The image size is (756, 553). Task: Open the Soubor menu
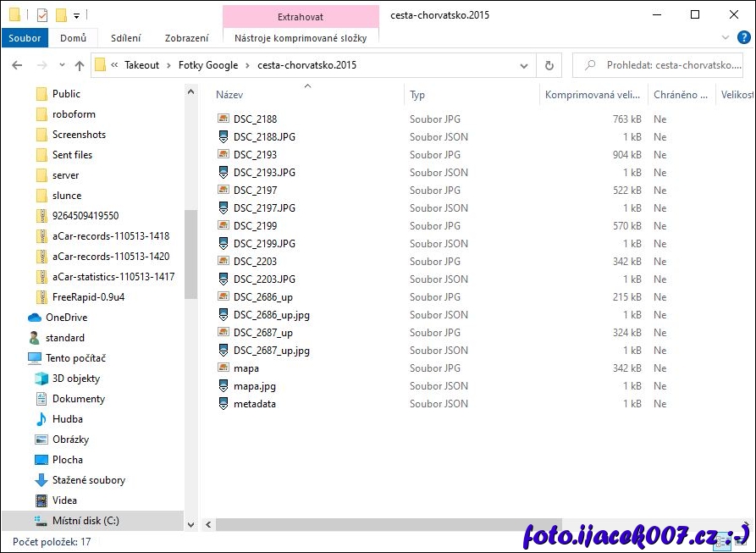(x=25, y=38)
